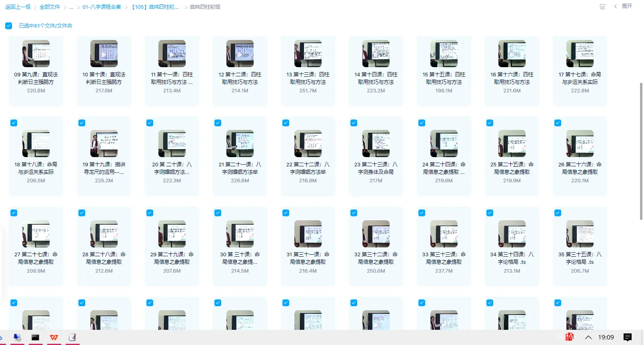Image resolution: width=644 pixels, height=345 pixels.
Task: Select file name '22 第二十二课：八字测婚姻方法举'
Action: tap(308, 168)
